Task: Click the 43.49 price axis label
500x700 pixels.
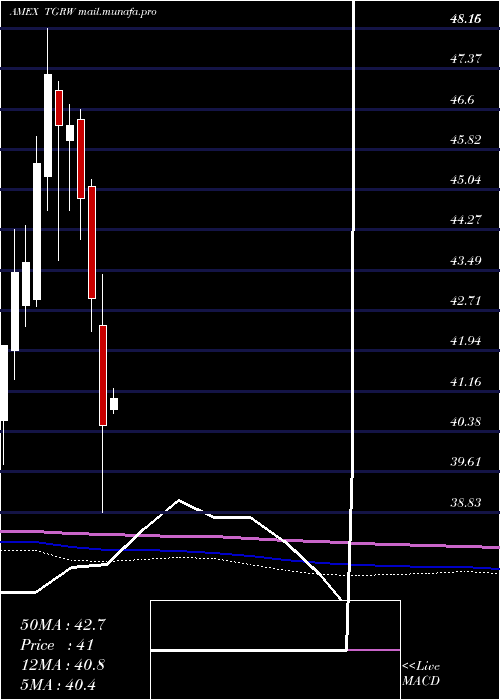Action: click(x=466, y=260)
